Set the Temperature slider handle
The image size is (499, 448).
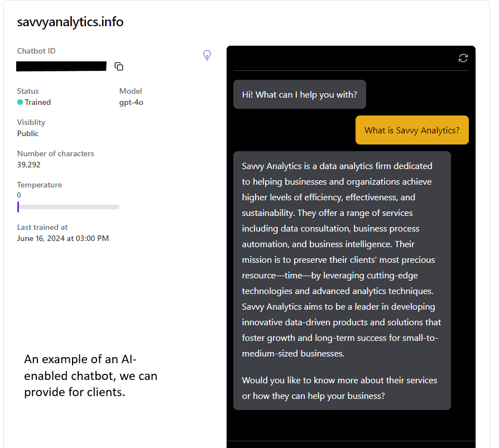point(18,207)
